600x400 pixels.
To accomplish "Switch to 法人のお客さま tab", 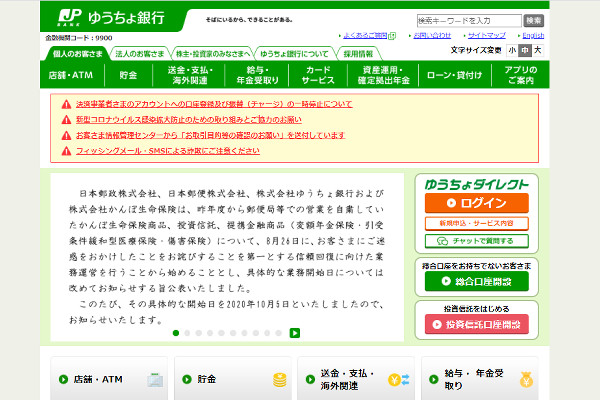I will pyautogui.click(x=139, y=53).
